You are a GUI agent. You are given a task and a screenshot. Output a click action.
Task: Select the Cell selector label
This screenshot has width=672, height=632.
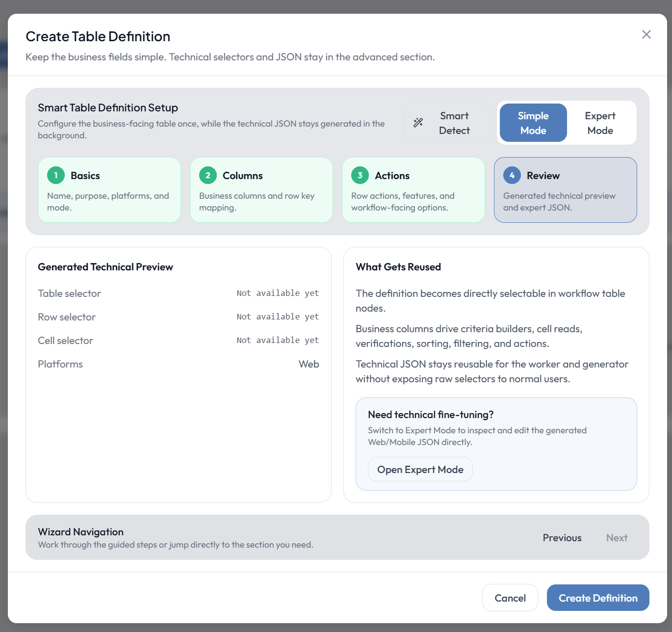pyautogui.click(x=65, y=341)
